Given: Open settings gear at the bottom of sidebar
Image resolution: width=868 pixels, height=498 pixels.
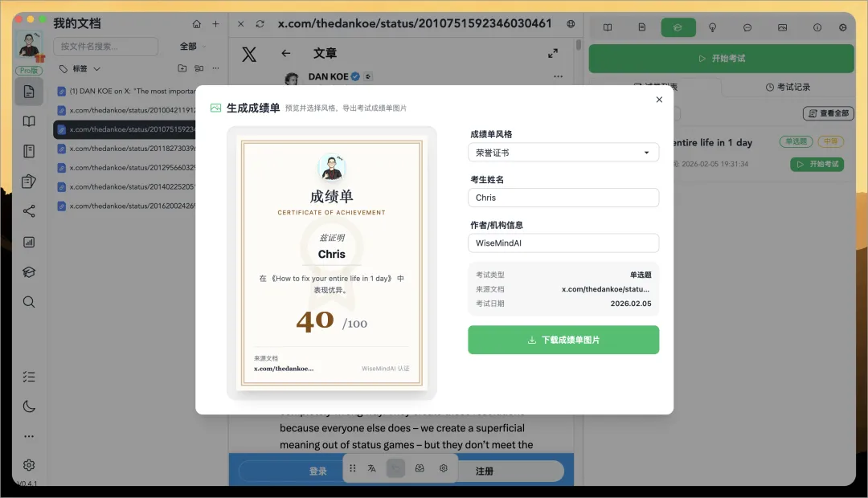Looking at the screenshot, I should [29, 464].
